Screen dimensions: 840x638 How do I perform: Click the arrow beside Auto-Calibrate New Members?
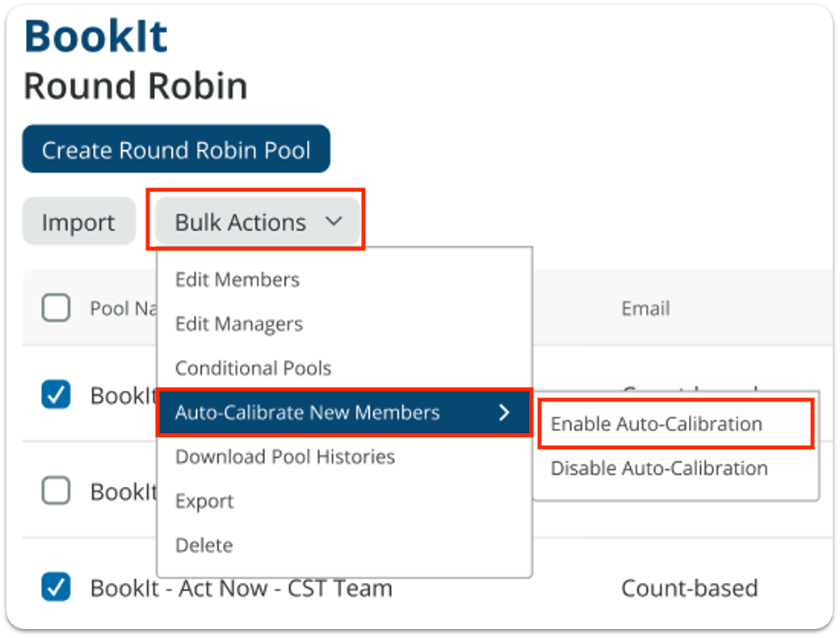(x=505, y=413)
